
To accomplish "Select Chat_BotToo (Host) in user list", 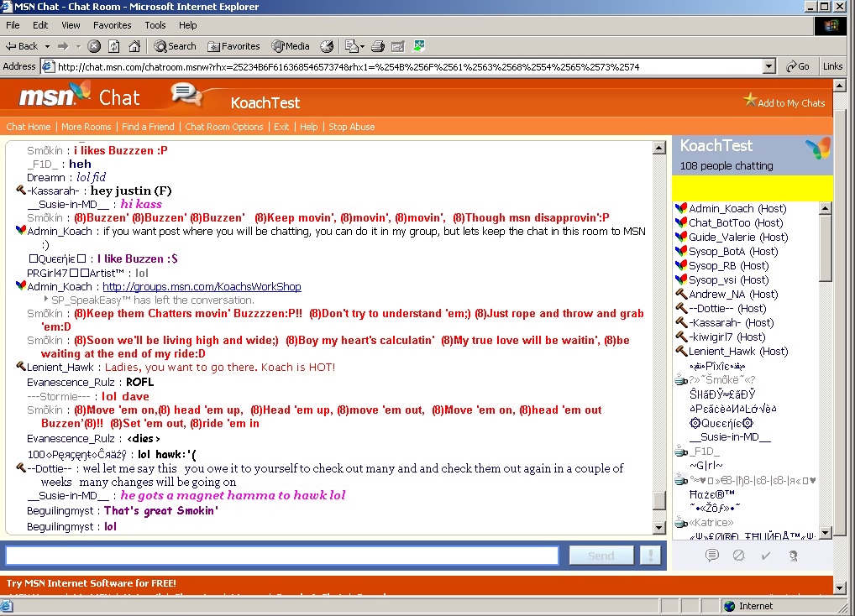I will [x=736, y=222].
